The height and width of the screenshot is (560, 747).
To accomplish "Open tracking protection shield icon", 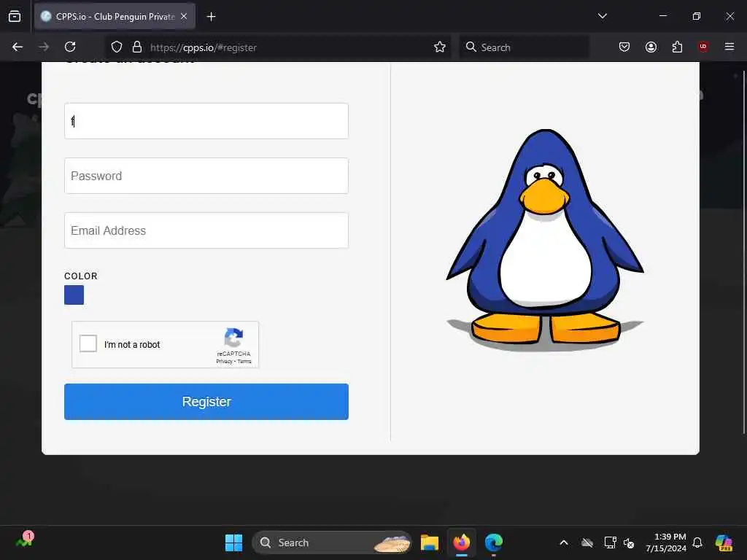I will point(117,47).
